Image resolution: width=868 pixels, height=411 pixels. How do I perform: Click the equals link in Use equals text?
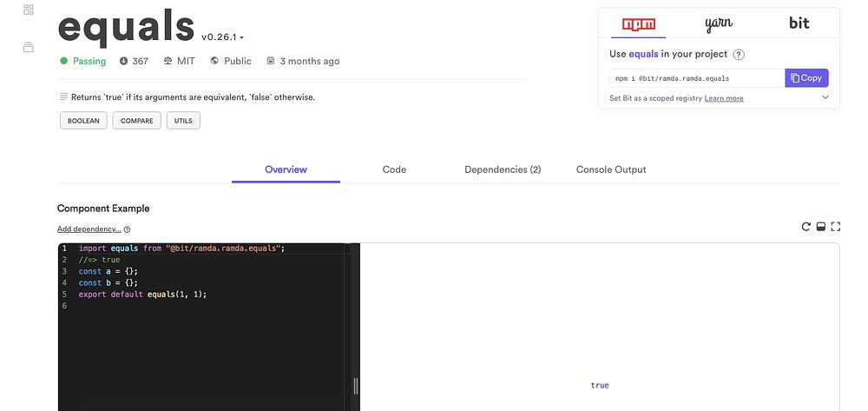[x=643, y=54]
